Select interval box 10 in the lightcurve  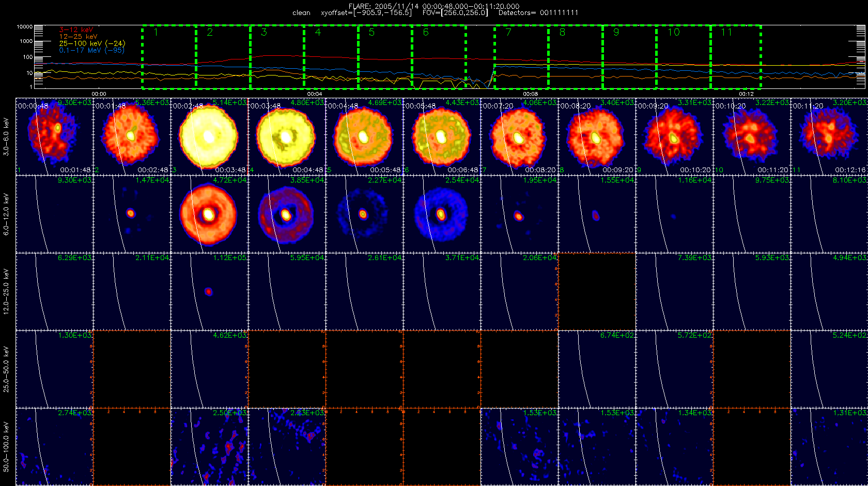point(684,56)
